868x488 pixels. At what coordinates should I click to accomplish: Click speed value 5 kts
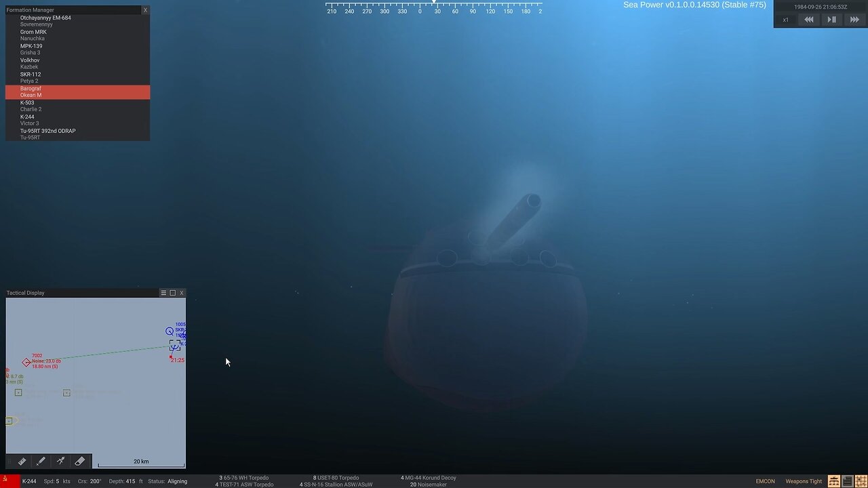[x=56, y=481]
